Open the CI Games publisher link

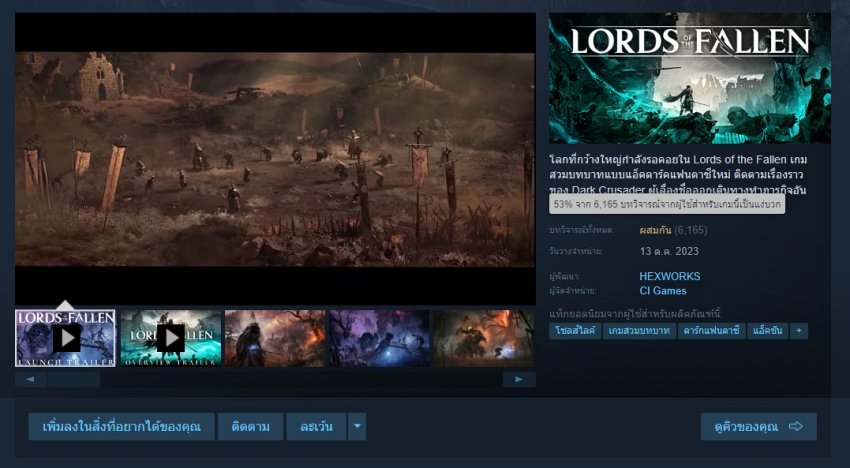(x=663, y=291)
